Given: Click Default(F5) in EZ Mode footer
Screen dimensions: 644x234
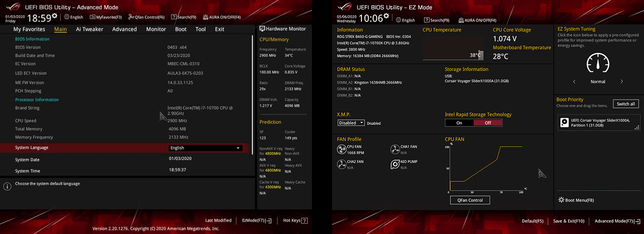Looking at the screenshot, I should [532, 221].
